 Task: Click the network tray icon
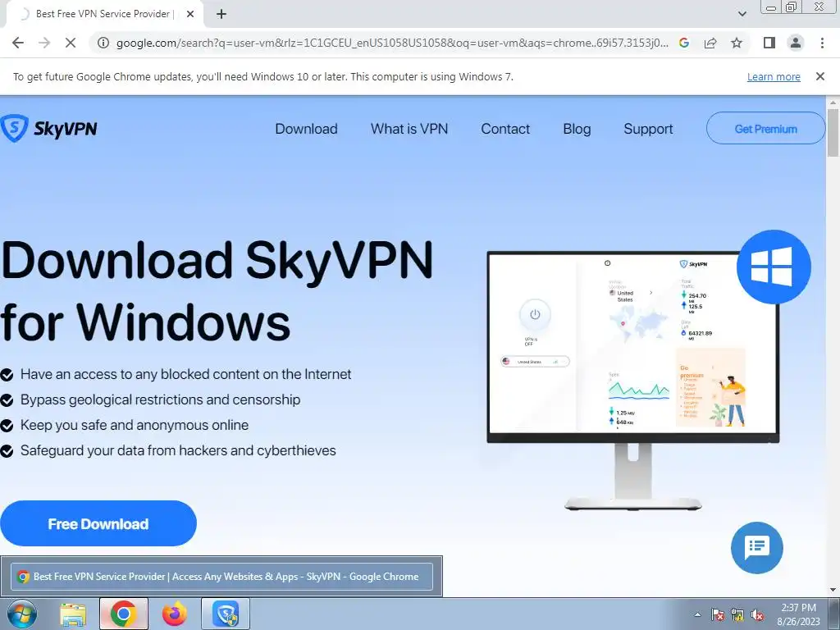pyautogui.click(x=737, y=614)
